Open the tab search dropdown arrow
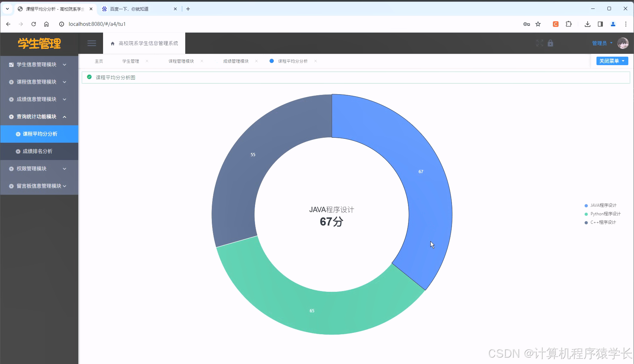Image resolution: width=634 pixels, height=364 pixels. [x=7, y=9]
